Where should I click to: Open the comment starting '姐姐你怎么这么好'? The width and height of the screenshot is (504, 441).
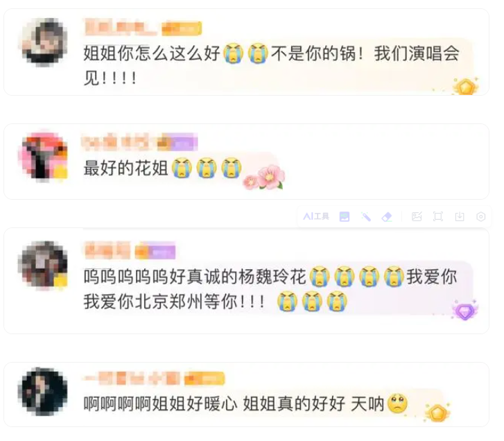click(x=271, y=66)
